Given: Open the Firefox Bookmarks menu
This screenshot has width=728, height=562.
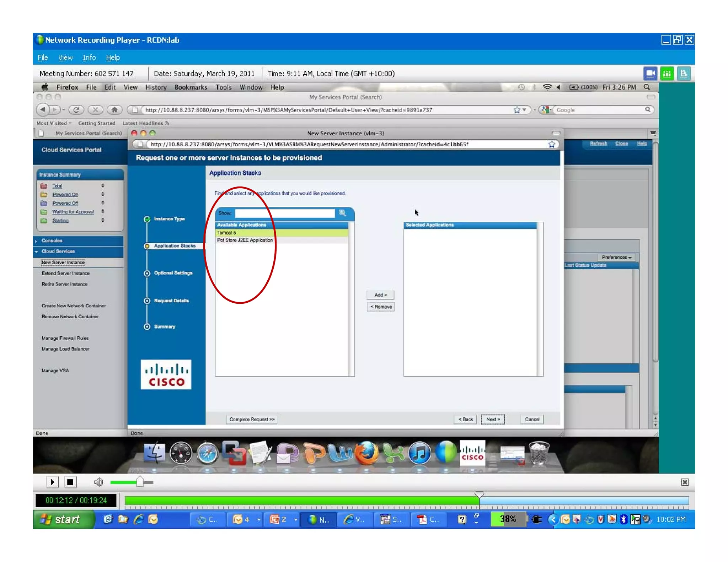Looking at the screenshot, I should 191,87.
